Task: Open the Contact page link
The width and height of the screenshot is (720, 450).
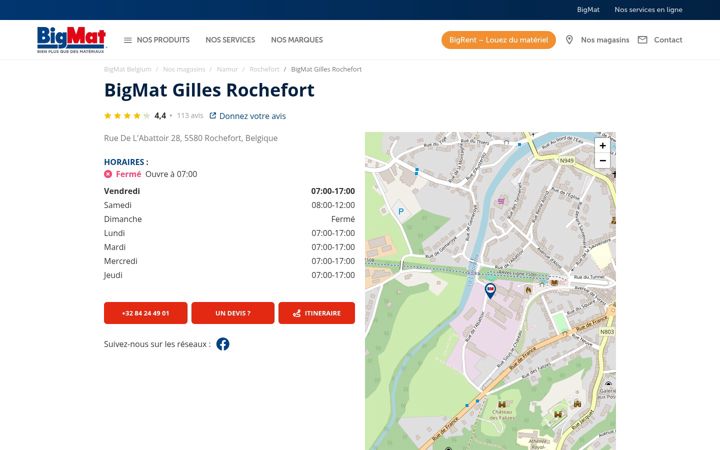Action: click(x=668, y=40)
